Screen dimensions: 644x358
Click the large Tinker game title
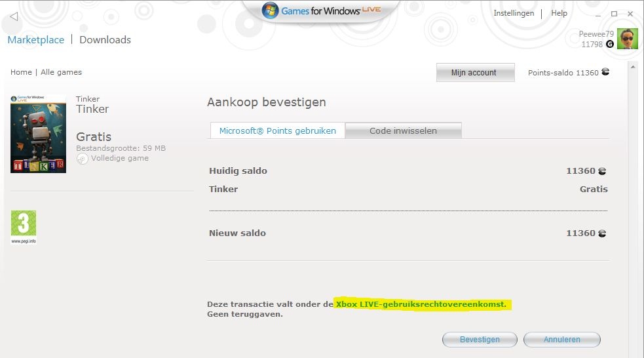point(92,109)
